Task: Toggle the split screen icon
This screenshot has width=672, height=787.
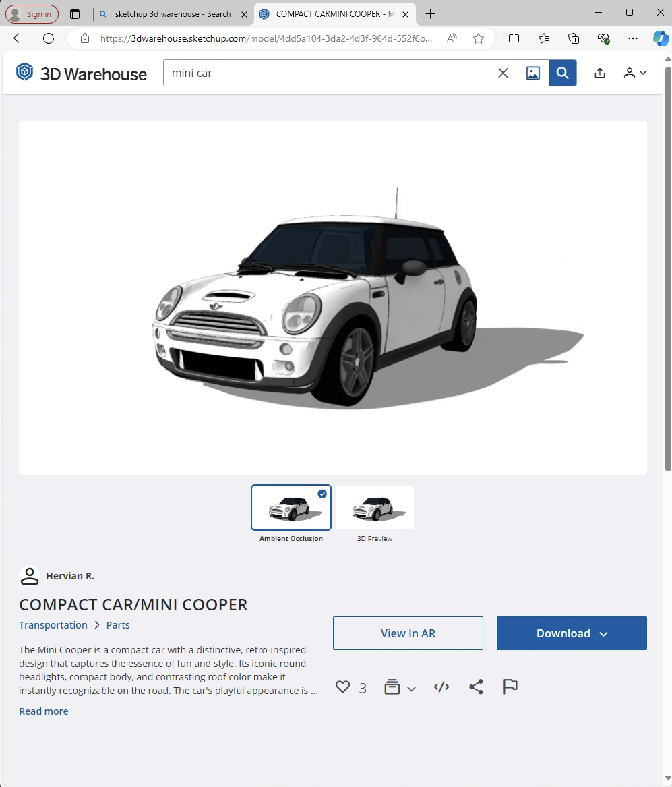Action: coord(514,38)
